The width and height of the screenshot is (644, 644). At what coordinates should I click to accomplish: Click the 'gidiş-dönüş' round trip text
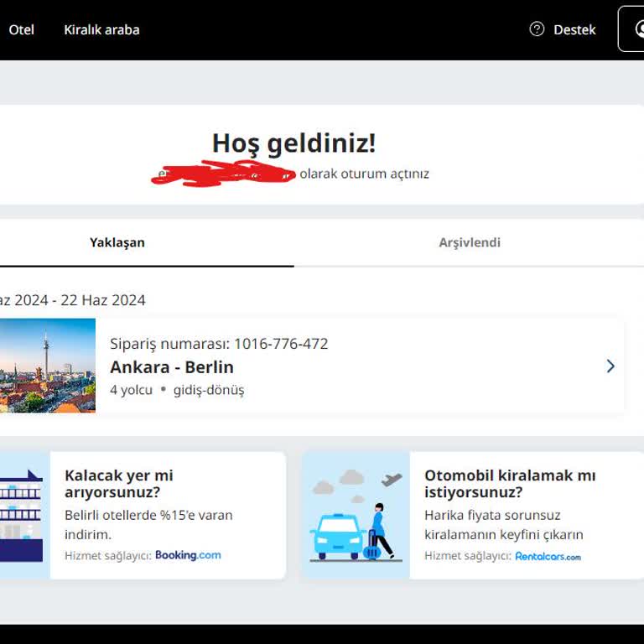pyautogui.click(x=209, y=390)
